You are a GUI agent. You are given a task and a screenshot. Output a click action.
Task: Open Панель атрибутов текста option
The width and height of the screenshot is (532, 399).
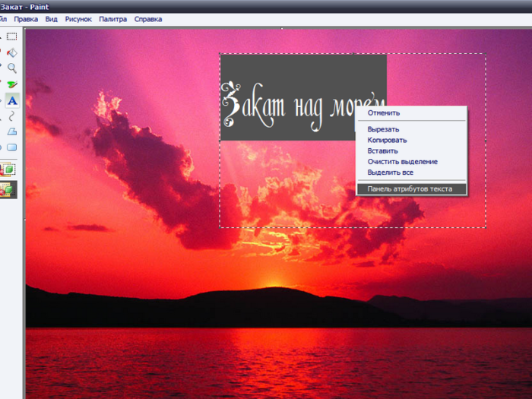[x=410, y=189]
